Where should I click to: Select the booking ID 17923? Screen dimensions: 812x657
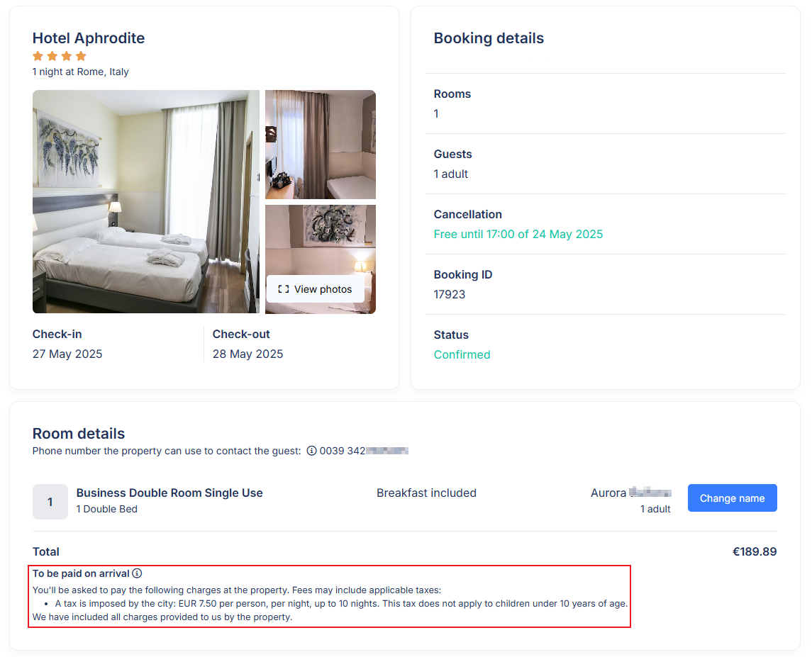point(450,295)
